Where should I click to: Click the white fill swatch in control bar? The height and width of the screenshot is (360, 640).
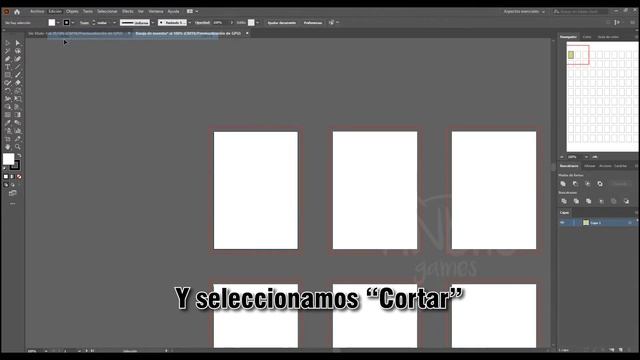point(52,22)
